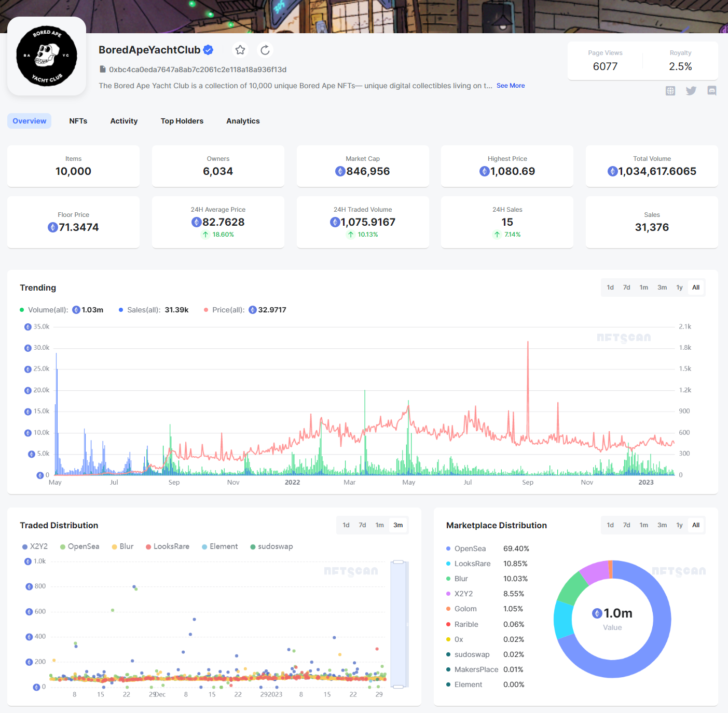Viewport: 728px width, 713px height.
Task: Select 1d range in Traded Distribution
Action: [x=346, y=525]
